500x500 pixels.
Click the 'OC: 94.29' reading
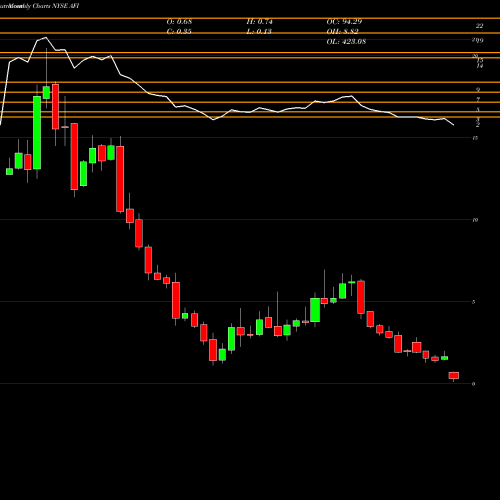pos(344,22)
